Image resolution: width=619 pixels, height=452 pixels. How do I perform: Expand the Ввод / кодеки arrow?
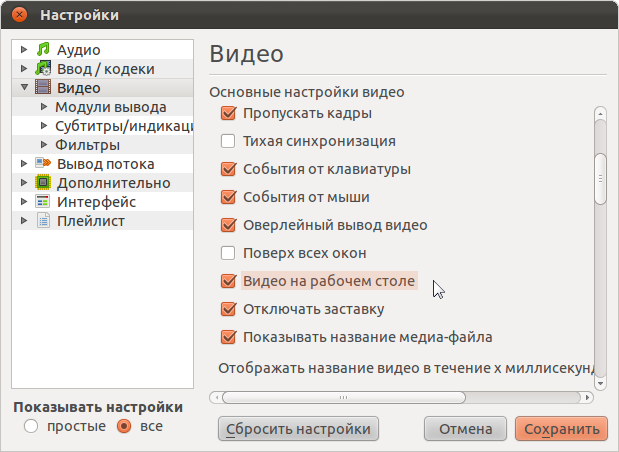coord(24,68)
